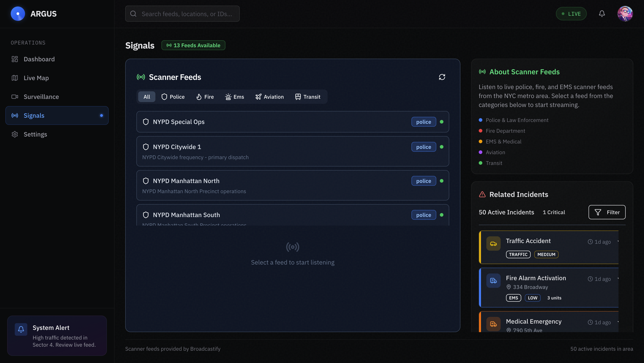Click the 13 Feeds Available badge
Viewport: 644px width, 363px height.
point(193,45)
